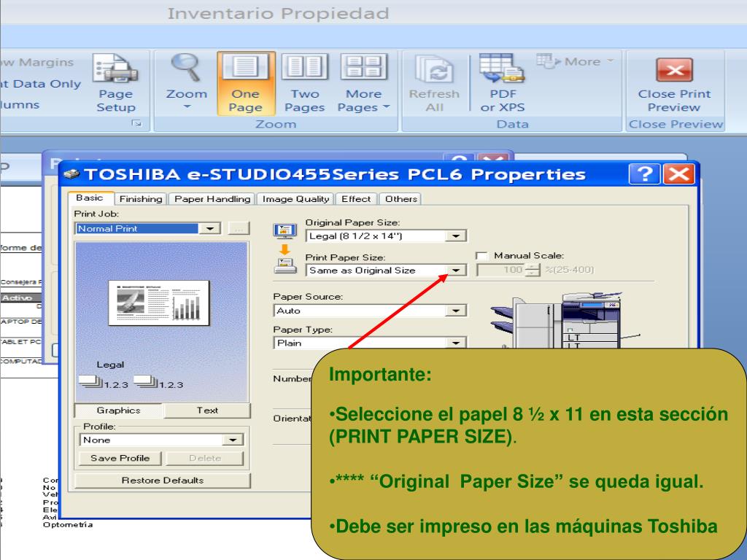Open Page Setup from the ribbon

pos(116,83)
